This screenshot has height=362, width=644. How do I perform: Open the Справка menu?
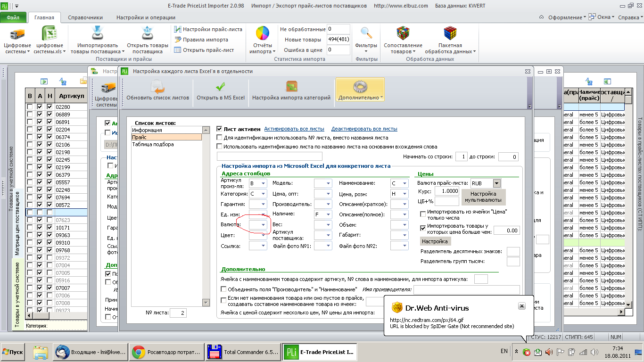(629, 17)
